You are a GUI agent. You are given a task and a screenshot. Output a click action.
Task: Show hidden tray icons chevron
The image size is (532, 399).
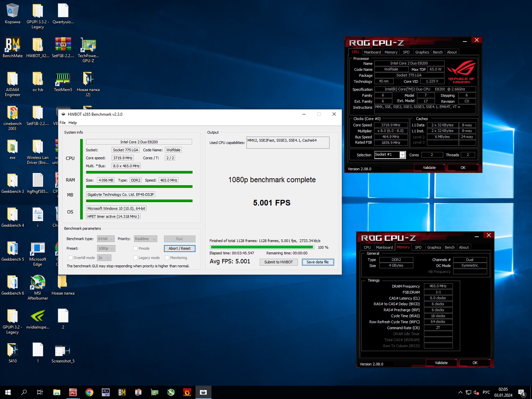pos(460,392)
